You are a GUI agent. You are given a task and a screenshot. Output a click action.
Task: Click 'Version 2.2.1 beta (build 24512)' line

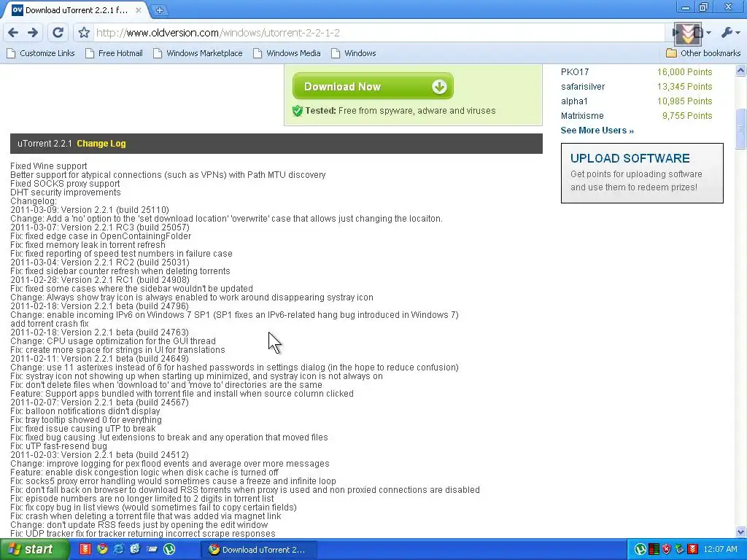(x=99, y=455)
